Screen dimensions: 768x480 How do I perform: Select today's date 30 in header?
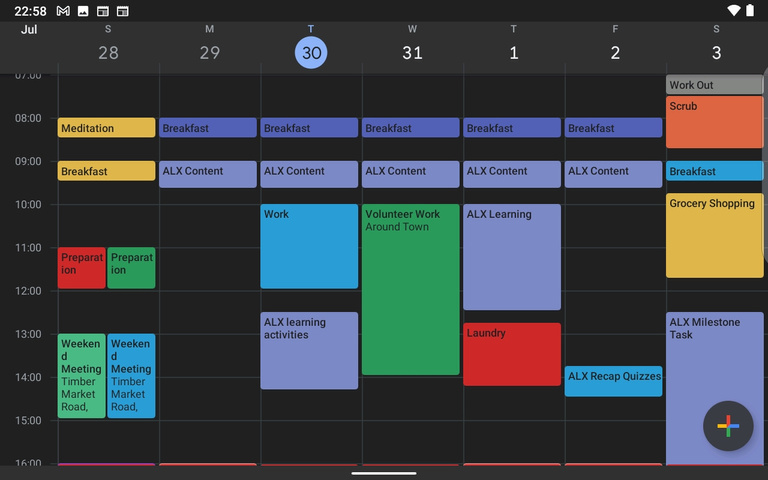point(311,52)
